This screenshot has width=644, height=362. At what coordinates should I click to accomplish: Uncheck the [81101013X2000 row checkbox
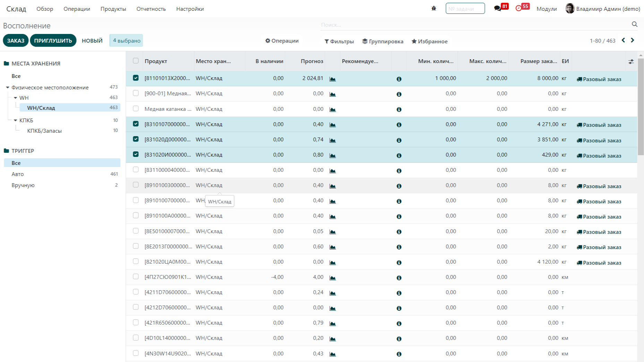coord(136,78)
